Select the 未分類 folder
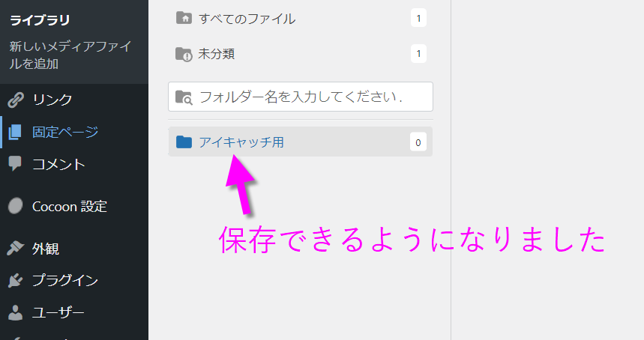 click(300, 54)
